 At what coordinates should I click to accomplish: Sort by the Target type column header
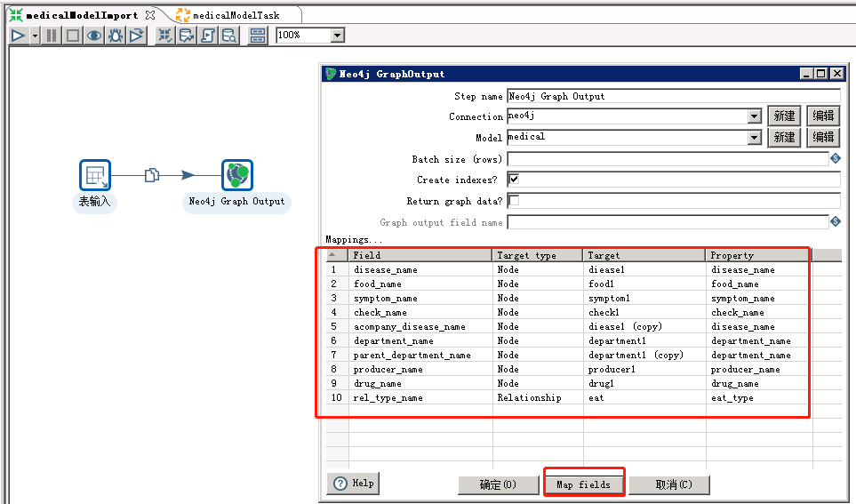539,255
